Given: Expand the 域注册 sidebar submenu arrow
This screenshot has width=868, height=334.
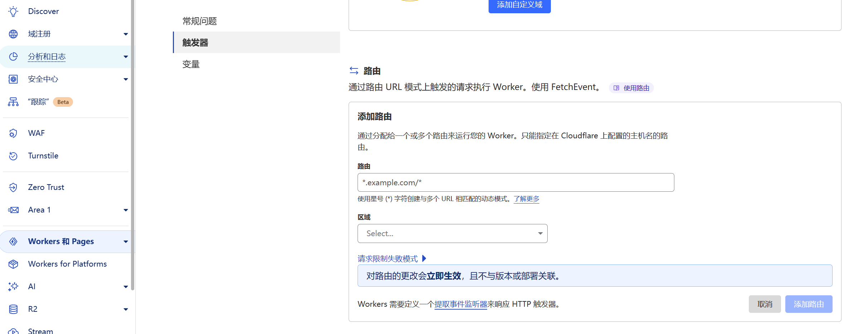Looking at the screenshot, I should pyautogui.click(x=126, y=34).
